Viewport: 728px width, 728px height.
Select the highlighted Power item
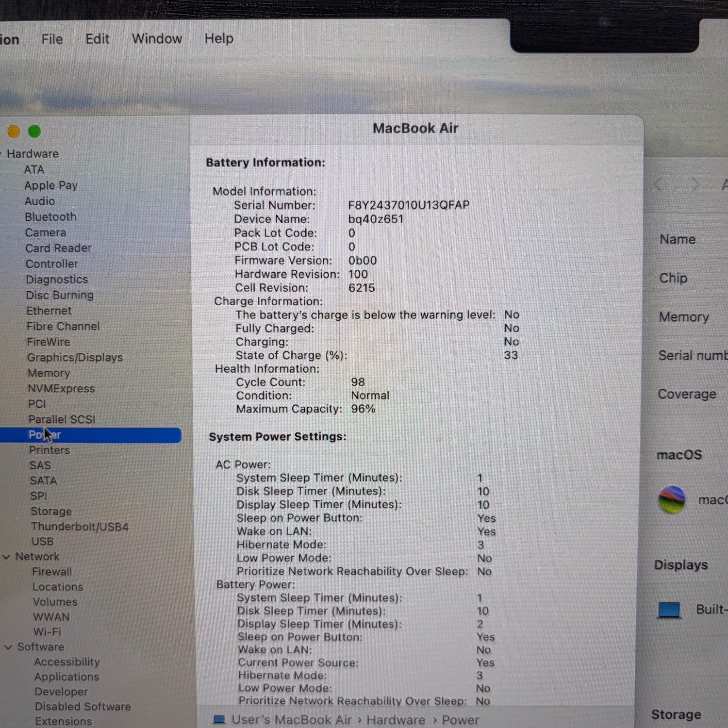click(90, 435)
